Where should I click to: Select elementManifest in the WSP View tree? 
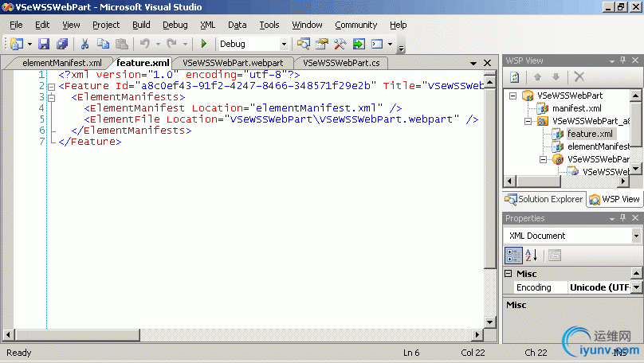[599, 146]
